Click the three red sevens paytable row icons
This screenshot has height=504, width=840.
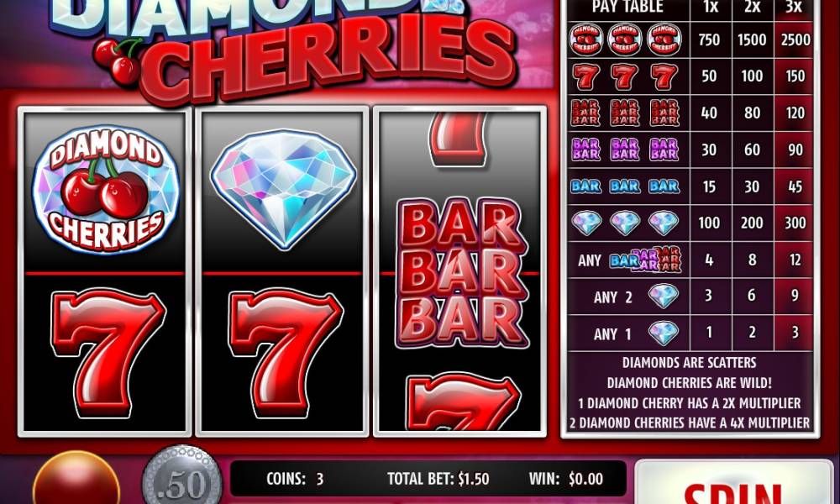(x=625, y=76)
